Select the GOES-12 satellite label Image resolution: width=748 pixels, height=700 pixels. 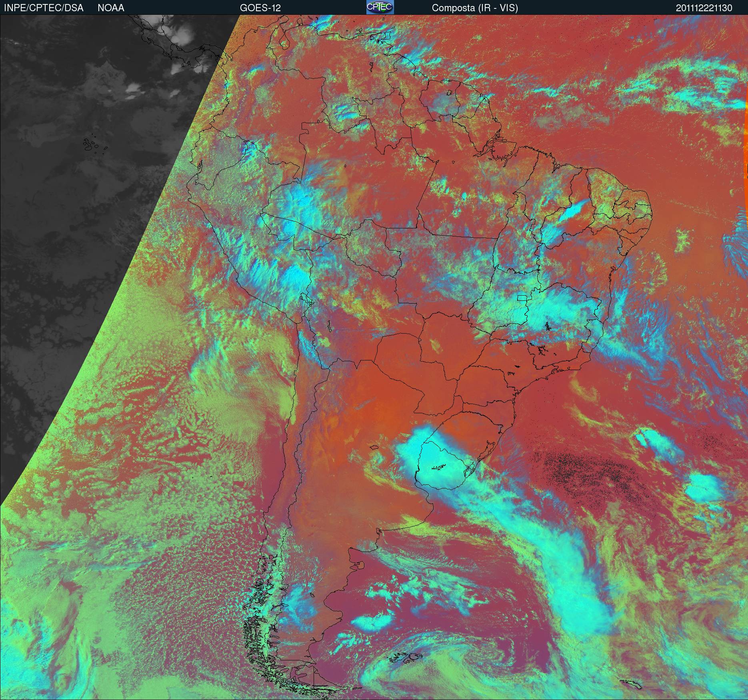[x=260, y=8]
